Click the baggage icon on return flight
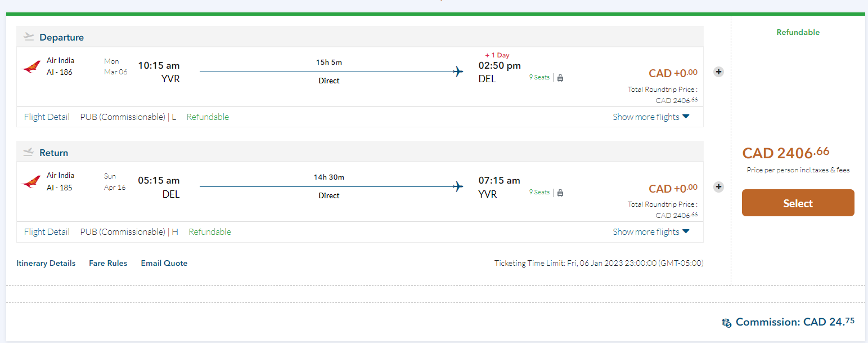868x343 pixels. tap(560, 193)
